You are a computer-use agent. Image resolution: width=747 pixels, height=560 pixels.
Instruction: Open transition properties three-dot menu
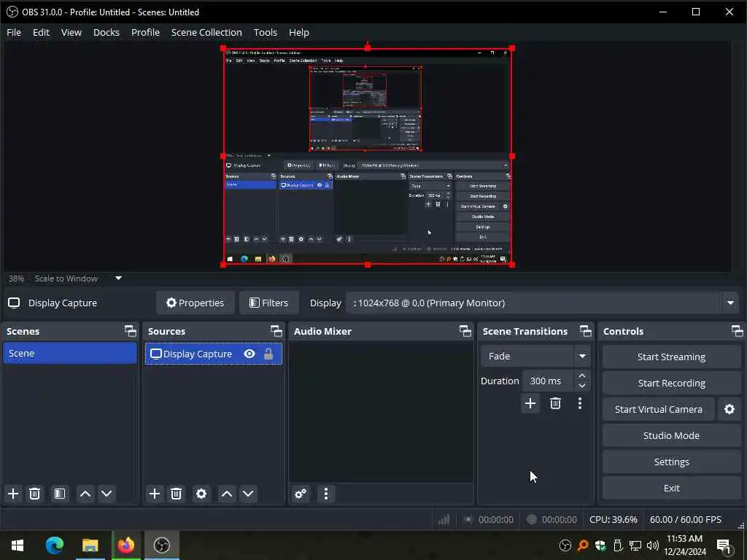580,403
